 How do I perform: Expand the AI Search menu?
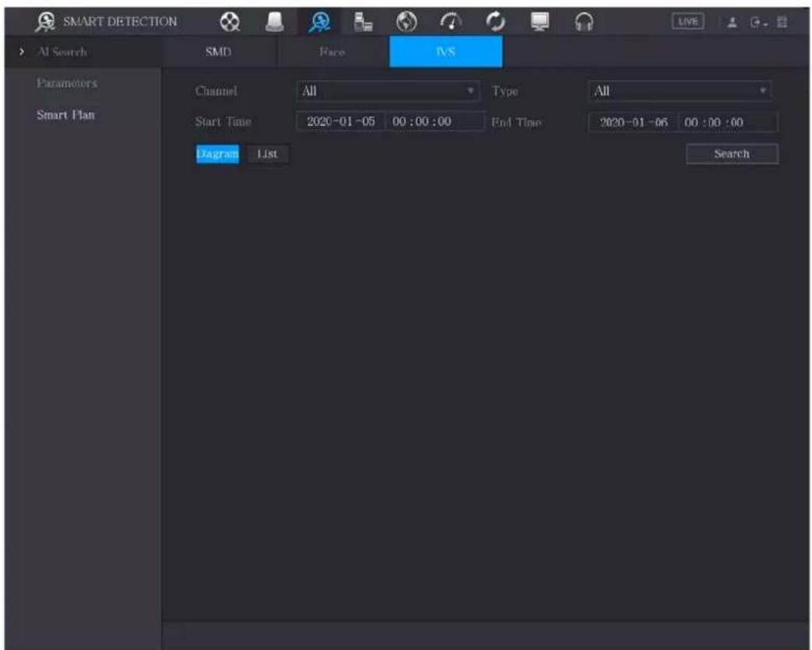61,52
